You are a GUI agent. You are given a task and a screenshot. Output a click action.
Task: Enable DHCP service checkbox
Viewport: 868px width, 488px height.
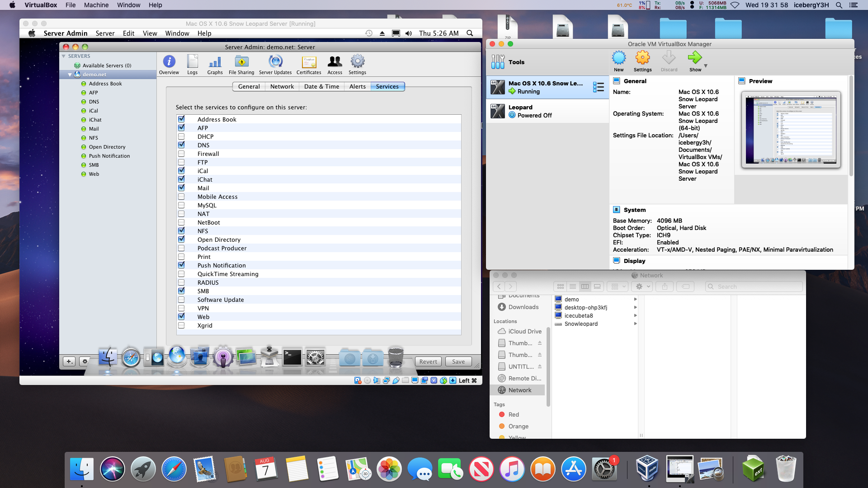(181, 136)
